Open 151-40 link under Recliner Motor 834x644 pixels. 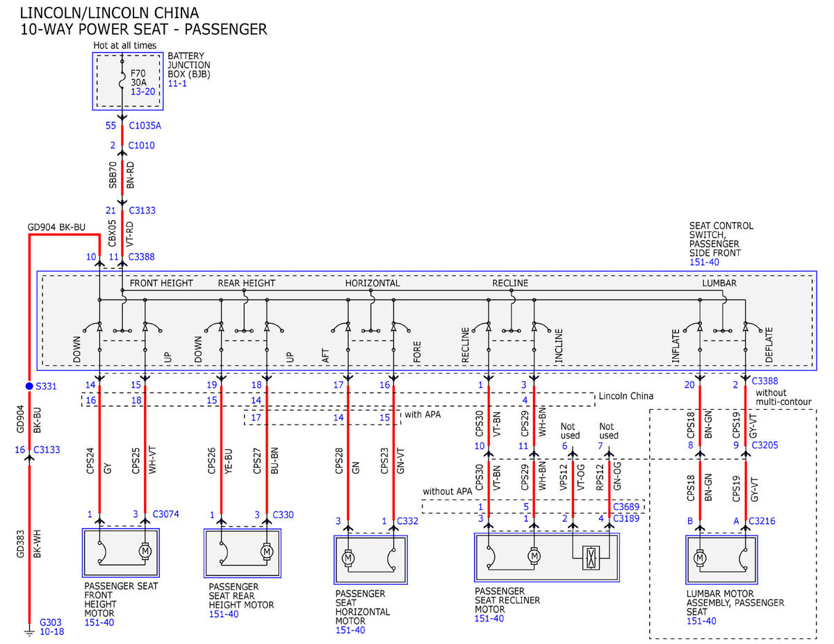[x=489, y=618]
